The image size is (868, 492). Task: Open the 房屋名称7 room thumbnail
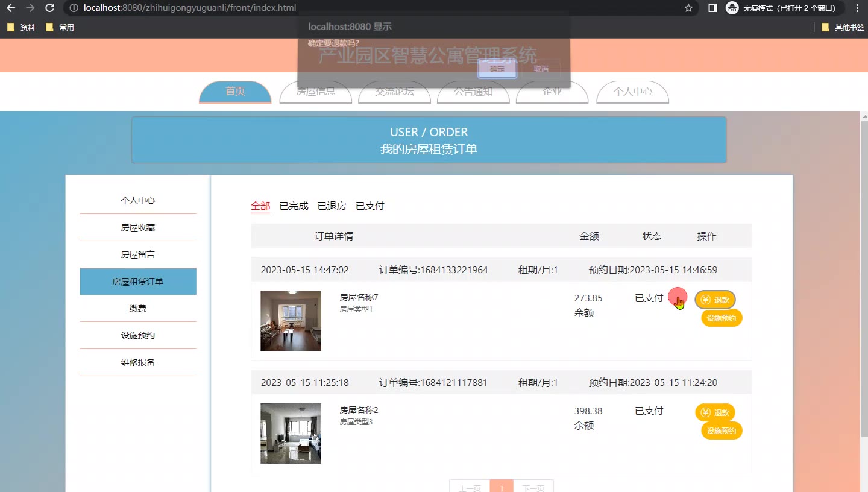pyautogui.click(x=291, y=321)
